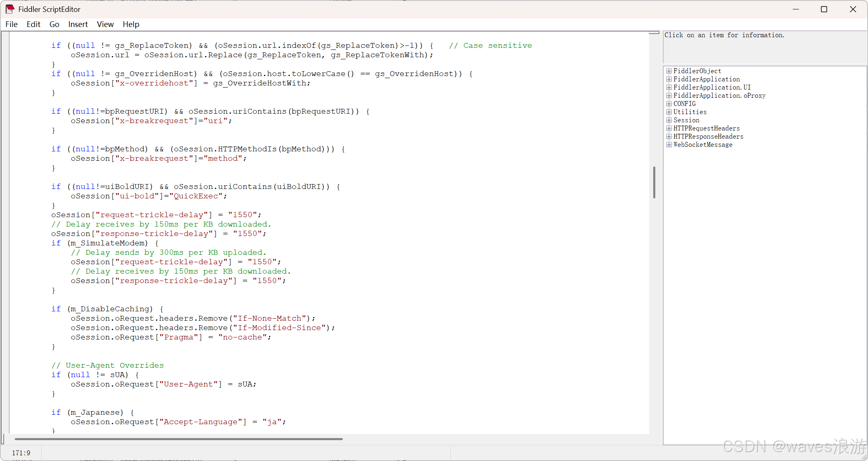
Task: Click the horizontal scrollbar below the code
Action: click(178, 439)
